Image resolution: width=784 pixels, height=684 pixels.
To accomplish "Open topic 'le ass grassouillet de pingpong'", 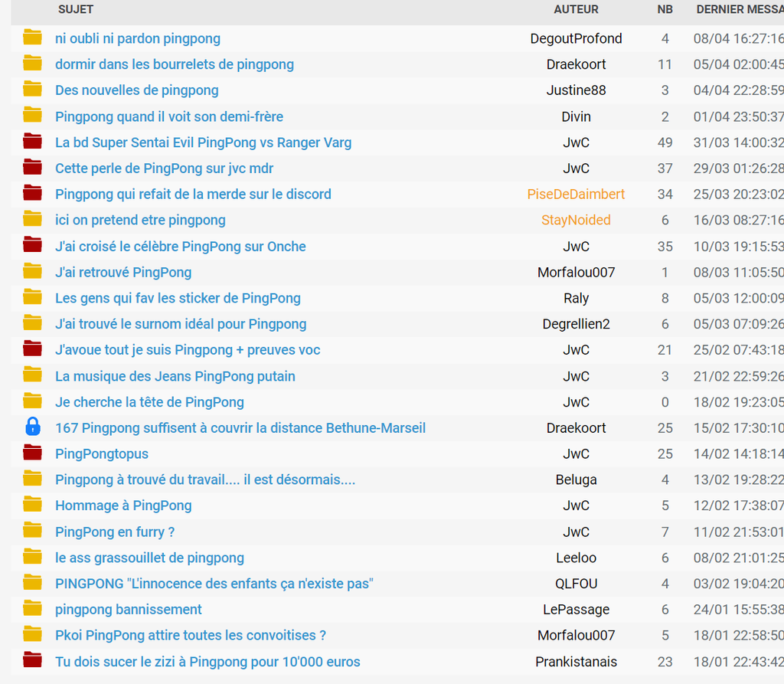I will 149,558.
